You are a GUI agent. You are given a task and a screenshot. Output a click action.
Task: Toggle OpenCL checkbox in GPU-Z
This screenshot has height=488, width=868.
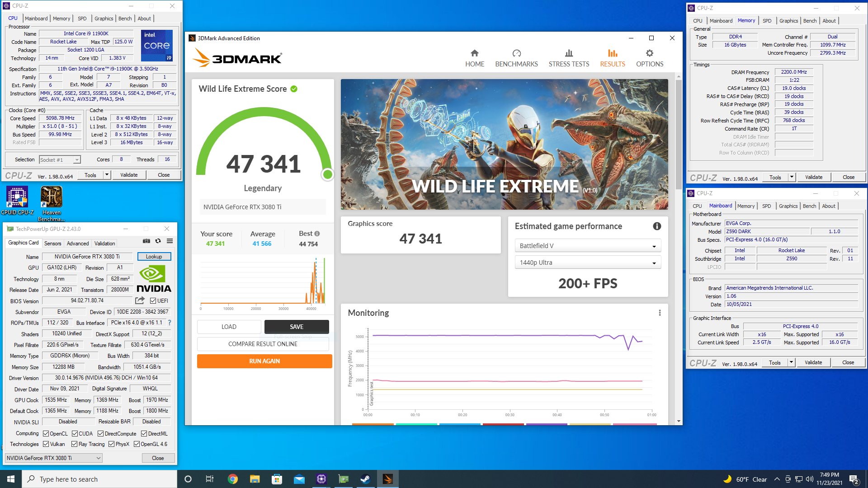point(46,434)
